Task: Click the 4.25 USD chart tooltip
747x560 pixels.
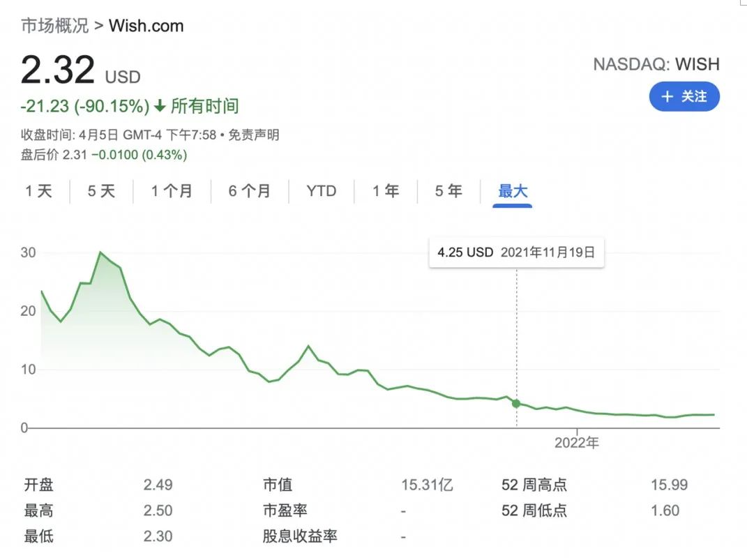Action: 516,252
